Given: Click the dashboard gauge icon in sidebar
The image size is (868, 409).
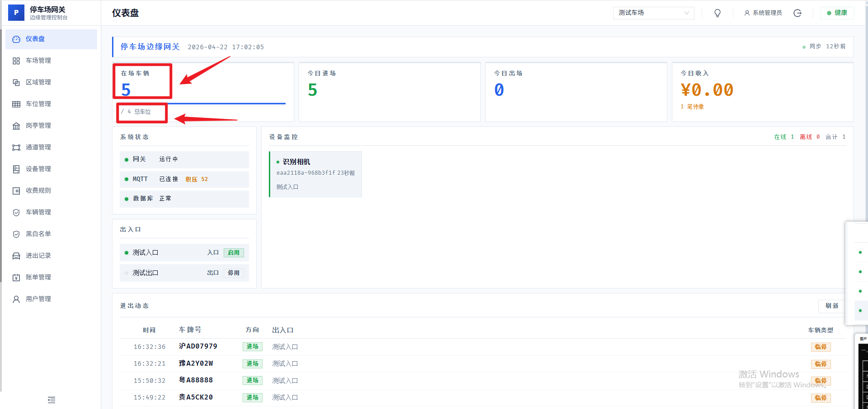Looking at the screenshot, I should 16,39.
